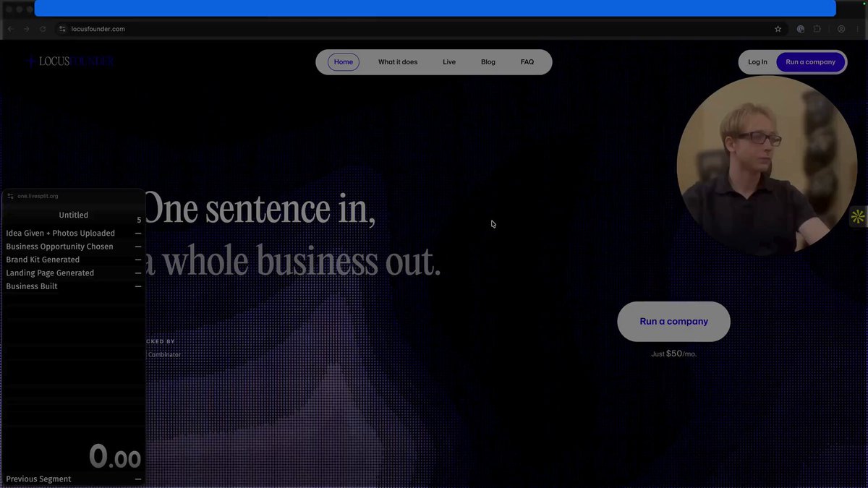868x488 pixels.
Task: Go back using the browser back arrow
Action: pos(10,29)
